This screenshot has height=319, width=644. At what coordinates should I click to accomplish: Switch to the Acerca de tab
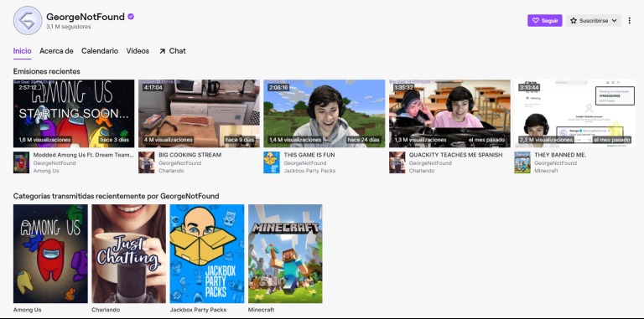pyautogui.click(x=56, y=51)
